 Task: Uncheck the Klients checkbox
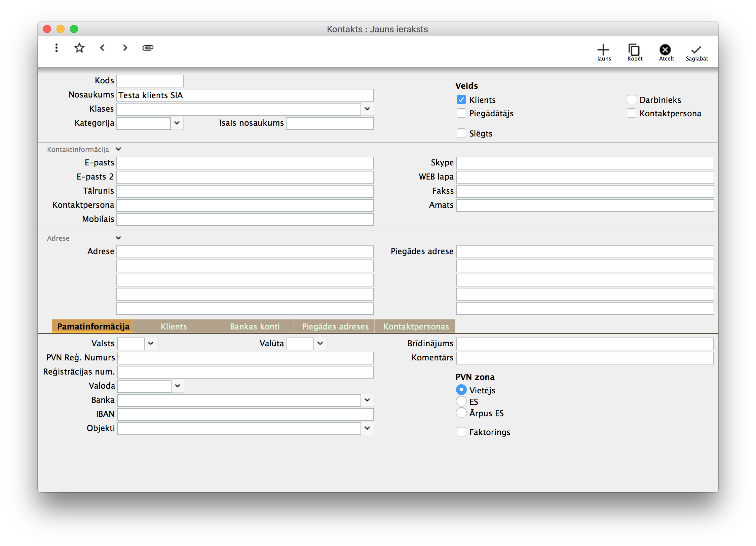click(461, 100)
